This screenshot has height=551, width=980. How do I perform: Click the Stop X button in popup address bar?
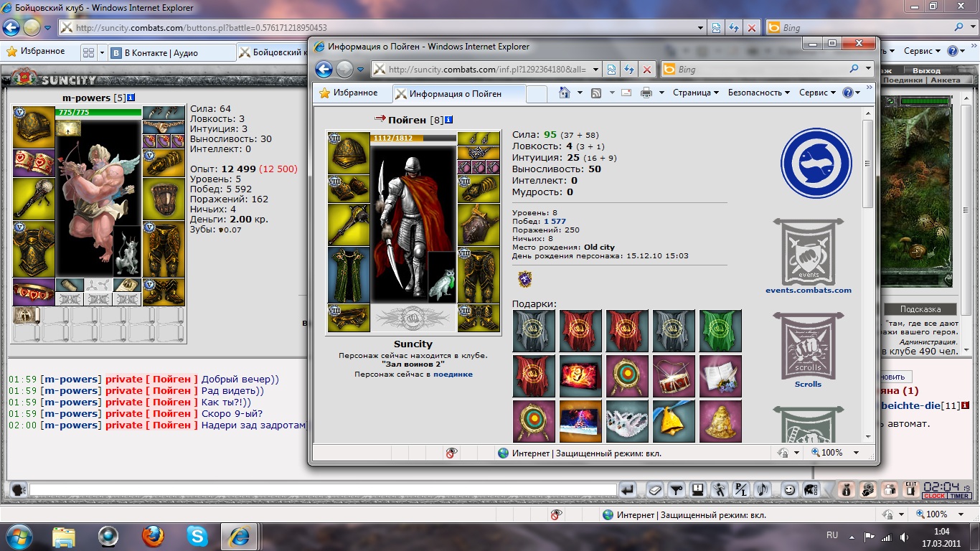pyautogui.click(x=646, y=70)
